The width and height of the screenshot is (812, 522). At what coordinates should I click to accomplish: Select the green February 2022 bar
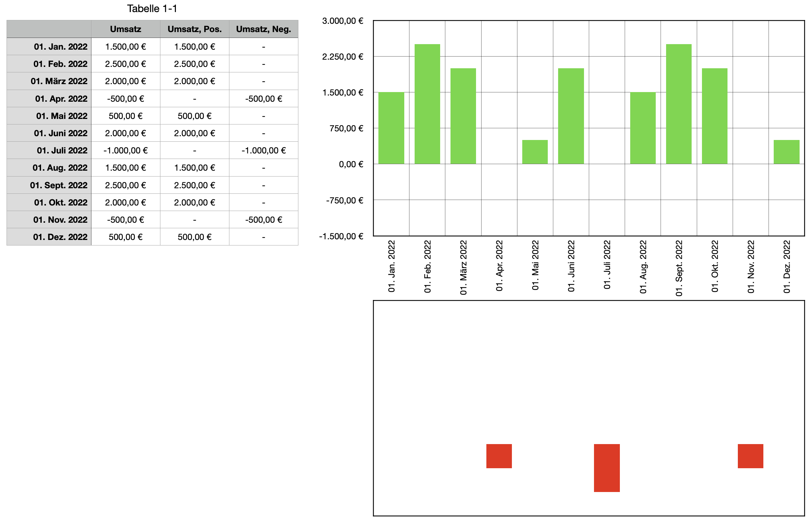tap(427, 103)
